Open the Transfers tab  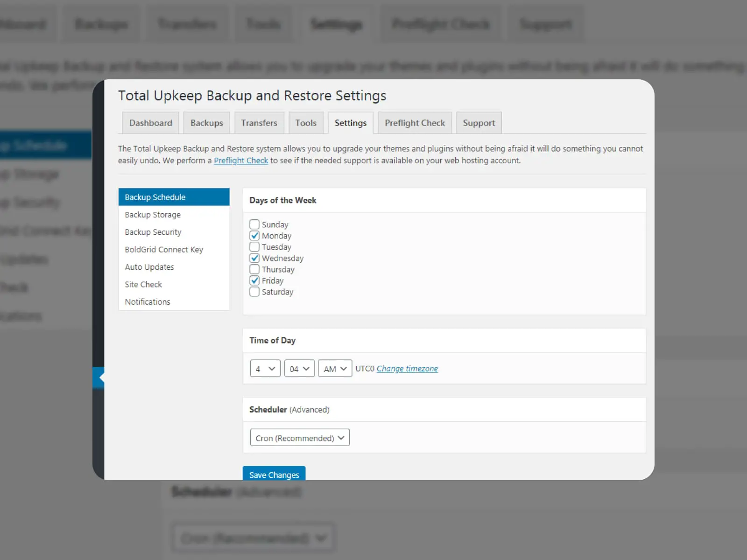[x=259, y=123]
